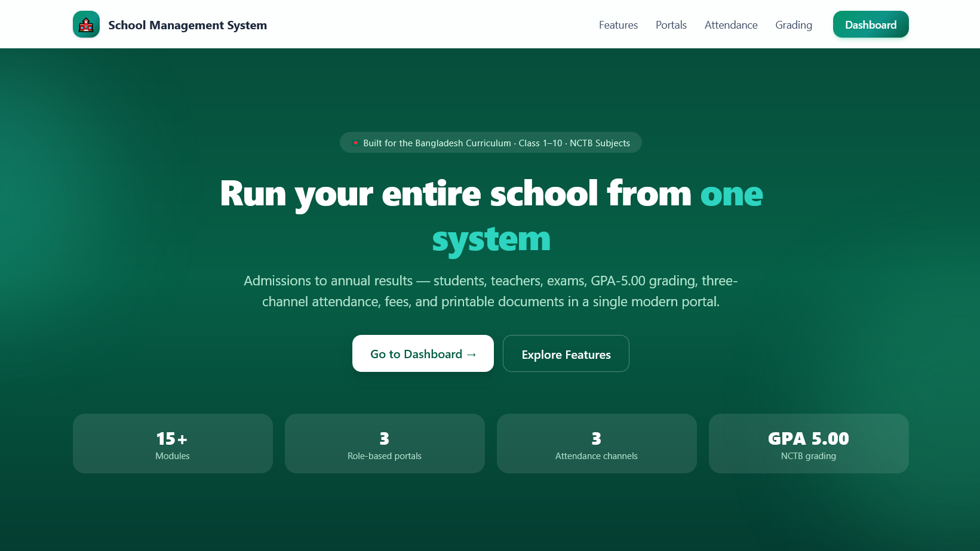980x551 pixels.
Task: Select the 3 Attendance channels card
Action: [597, 444]
